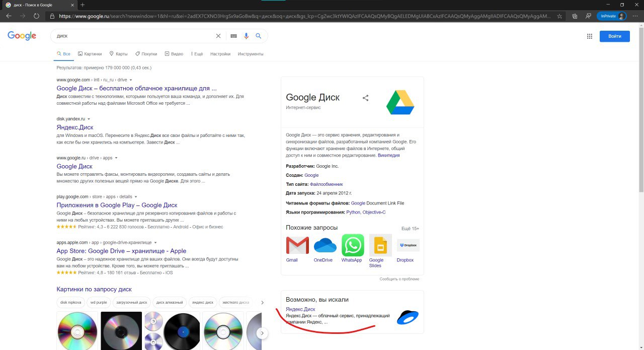Open the Файлообменник link
This screenshot has width=644, height=350.
[x=326, y=184]
